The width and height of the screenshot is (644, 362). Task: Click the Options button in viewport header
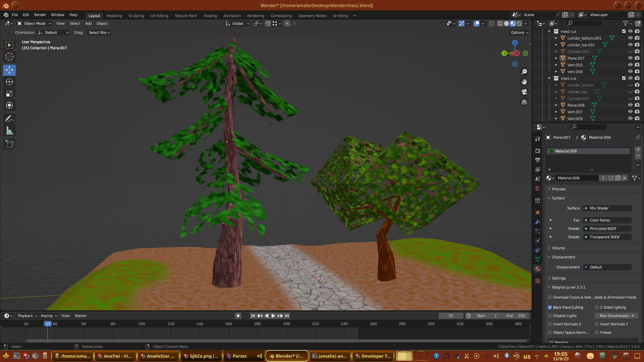pos(520,33)
